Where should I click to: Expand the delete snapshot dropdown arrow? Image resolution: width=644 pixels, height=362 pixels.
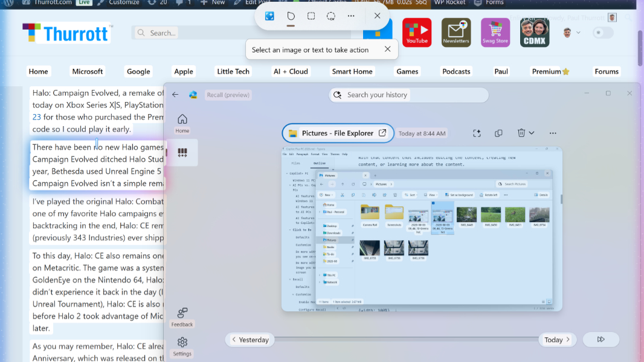pos(532,133)
